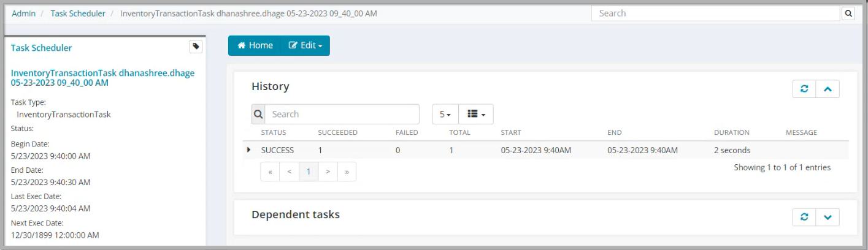The height and width of the screenshot is (250, 868).
Task: Click the 2 seconds duration cell
Action: tap(732, 150)
